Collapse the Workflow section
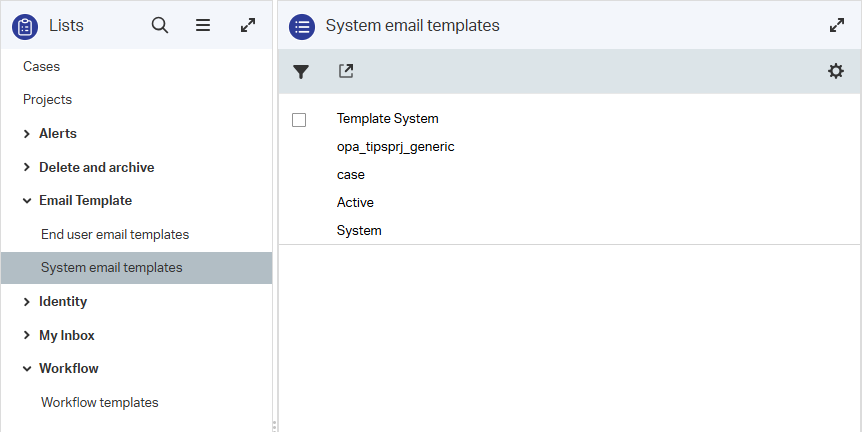This screenshot has width=862, height=432. pyautogui.click(x=27, y=369)
